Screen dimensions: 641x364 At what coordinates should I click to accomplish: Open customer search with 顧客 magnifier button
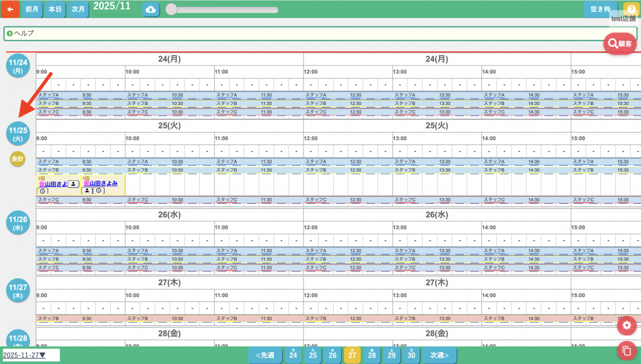click(619, 43)
